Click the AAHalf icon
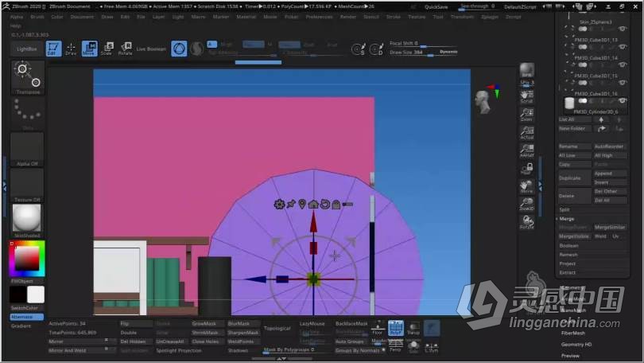The height and width of the screenshot is (363, 644). point(526,151)
